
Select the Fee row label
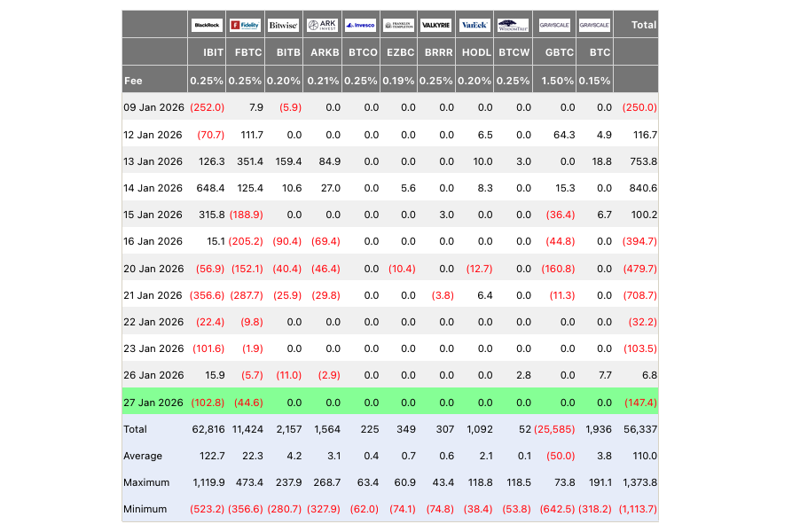click(x=134, y=81)
